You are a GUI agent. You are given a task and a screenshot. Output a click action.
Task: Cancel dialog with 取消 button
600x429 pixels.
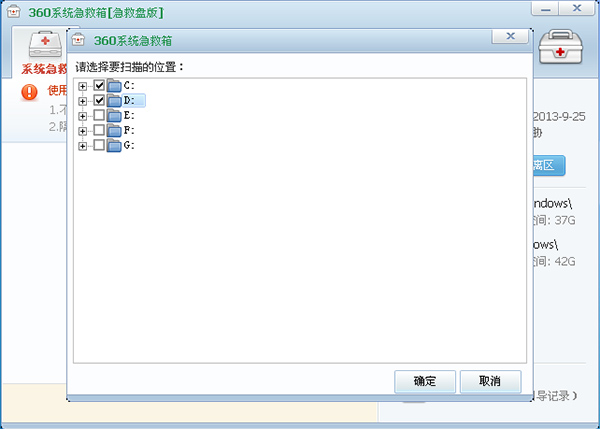point(490,381)
